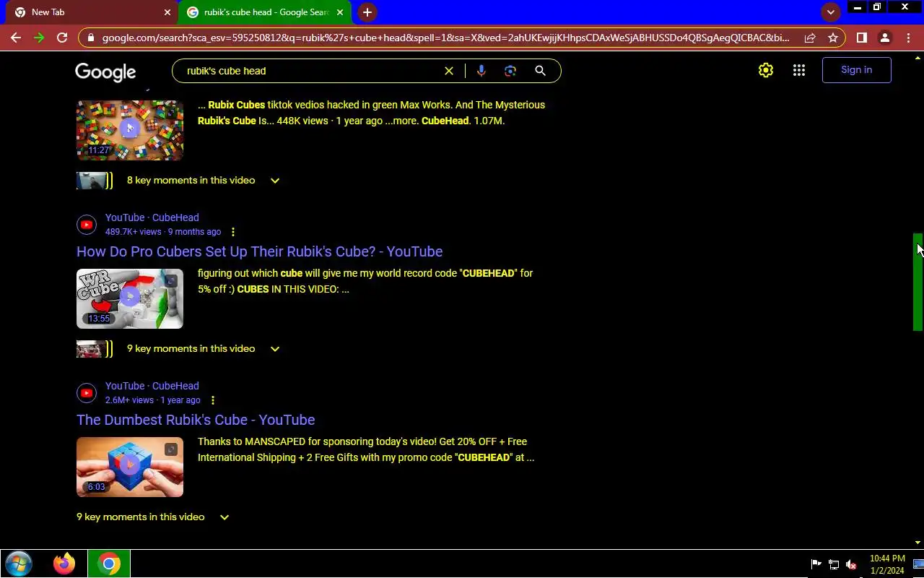Open the Chrome profile icon
The width and height of the screenshot is (924, 578).
click(x=885, y=38)
